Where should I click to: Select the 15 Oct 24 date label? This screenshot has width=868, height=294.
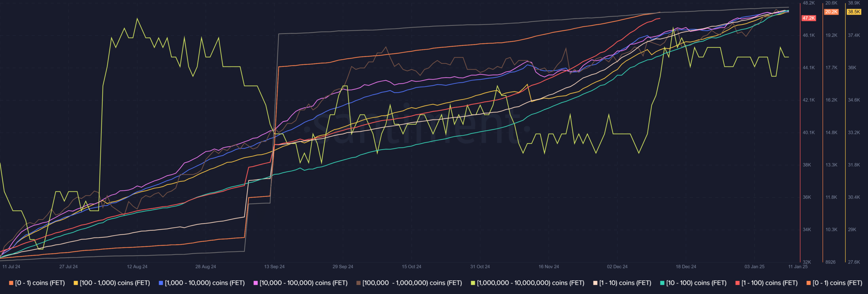pyautogui.click(x=412, y=267)
